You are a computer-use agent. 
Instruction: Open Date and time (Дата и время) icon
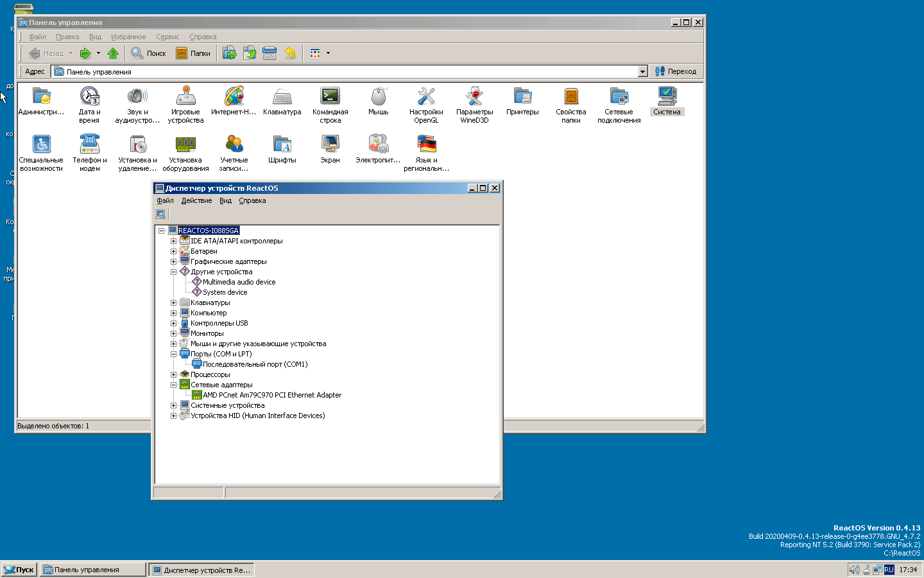coord(89,98)
